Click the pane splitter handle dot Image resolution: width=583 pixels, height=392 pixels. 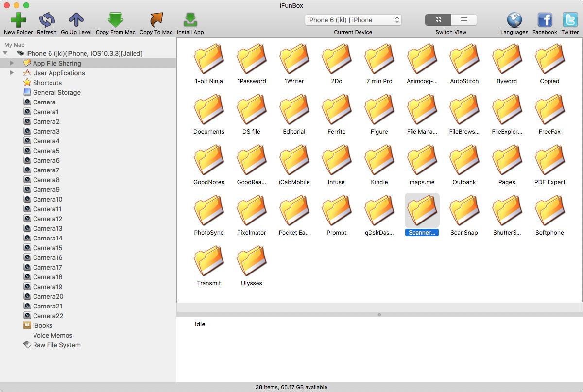379,315
